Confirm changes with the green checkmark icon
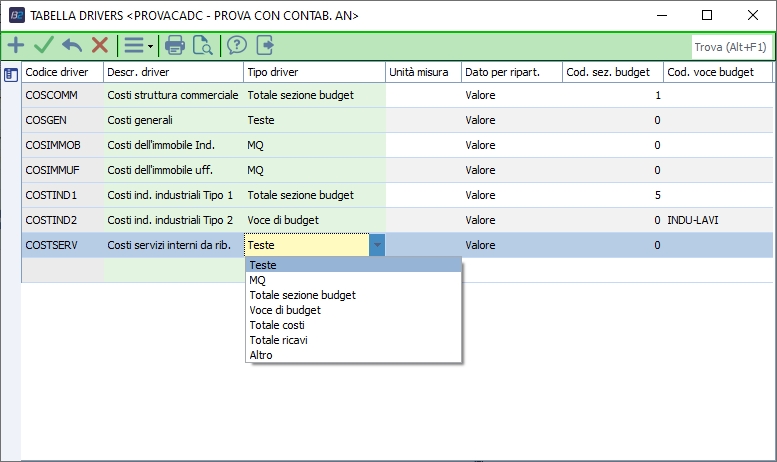The image size is (777, 462). pos(43,45)
